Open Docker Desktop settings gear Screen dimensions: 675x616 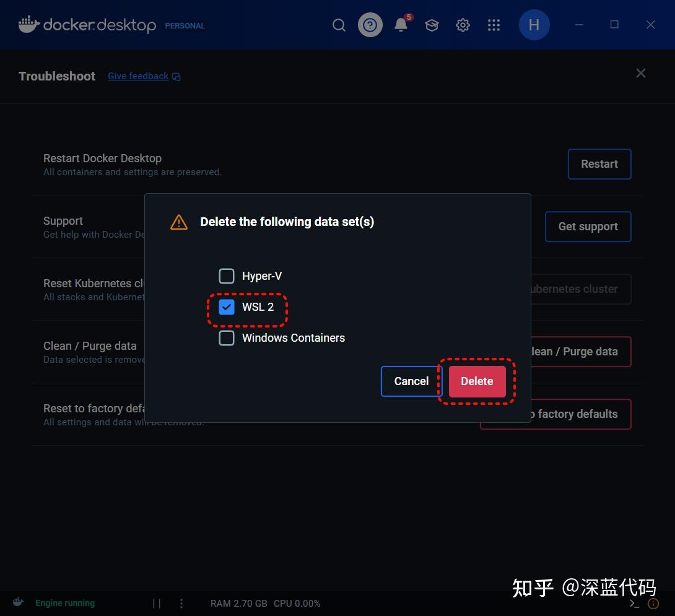pos(462,25)
